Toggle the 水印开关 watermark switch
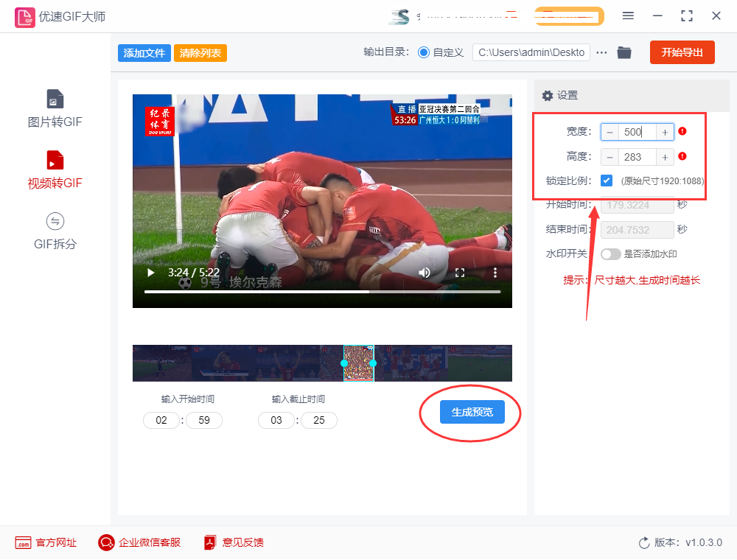737x560 pixels. [611, 254]
